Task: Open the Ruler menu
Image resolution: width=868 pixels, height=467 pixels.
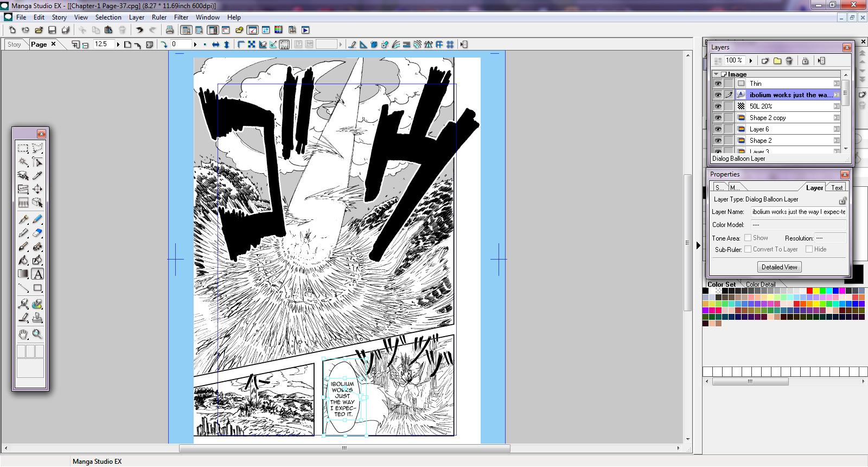Action: pos(159,17)
